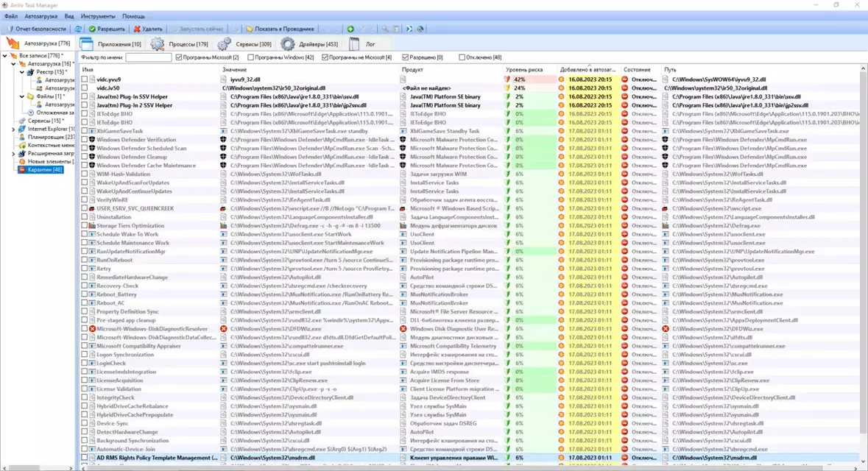Click the magnifier search icon in toolbar
Viewport: 868px width, 471px height.
(x=385, y=29)
